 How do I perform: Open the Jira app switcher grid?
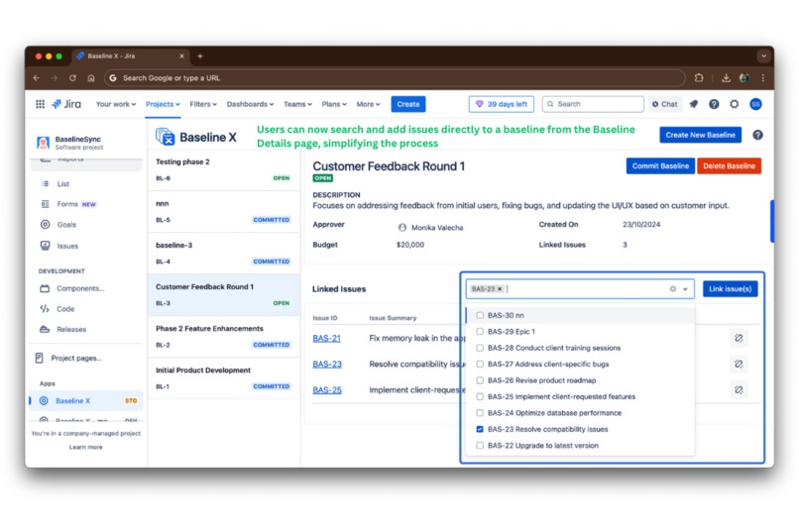[40, 104]
